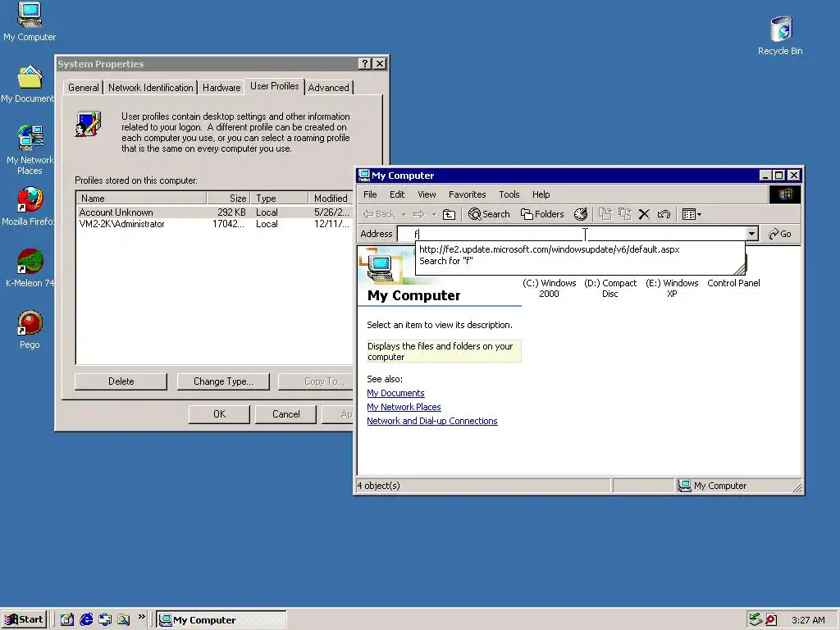Click the Copy To toolbar icon
840x630 pixels.
point(624,214)
